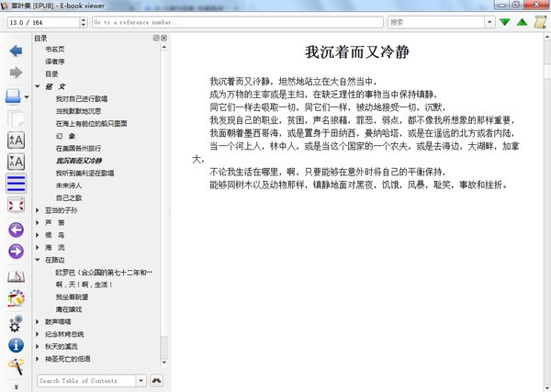The height and width of the screenshot is (392, 551).
Task: Open chapter 我听到美利坚在歌唱
Action: tap(84, 174)
